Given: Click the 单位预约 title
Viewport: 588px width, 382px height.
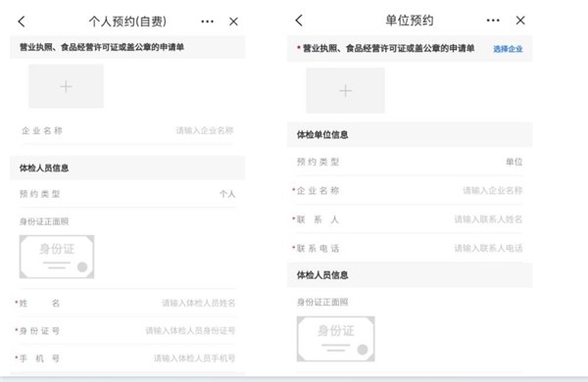Looking at the screenshot, I should click(x=410, y=21).
